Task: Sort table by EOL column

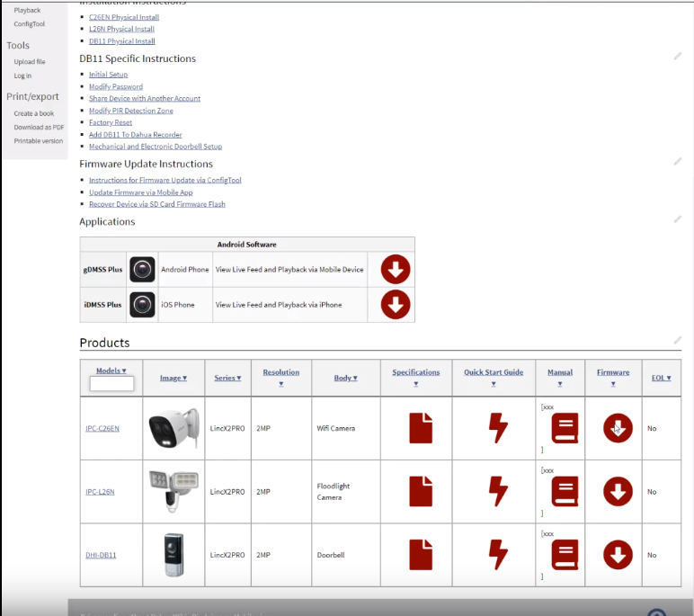Action: pyautogui.click(x=662, y=378)
